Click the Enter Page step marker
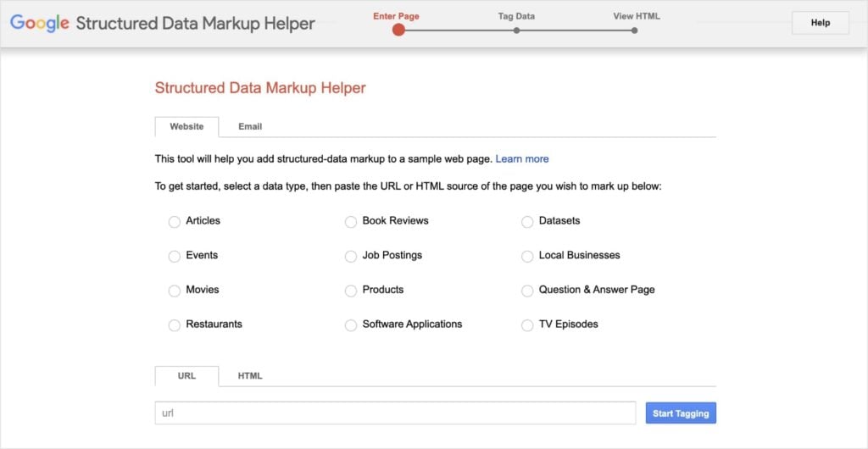The height and width of the screenshot is (449, 868). (x=398, y=30)
